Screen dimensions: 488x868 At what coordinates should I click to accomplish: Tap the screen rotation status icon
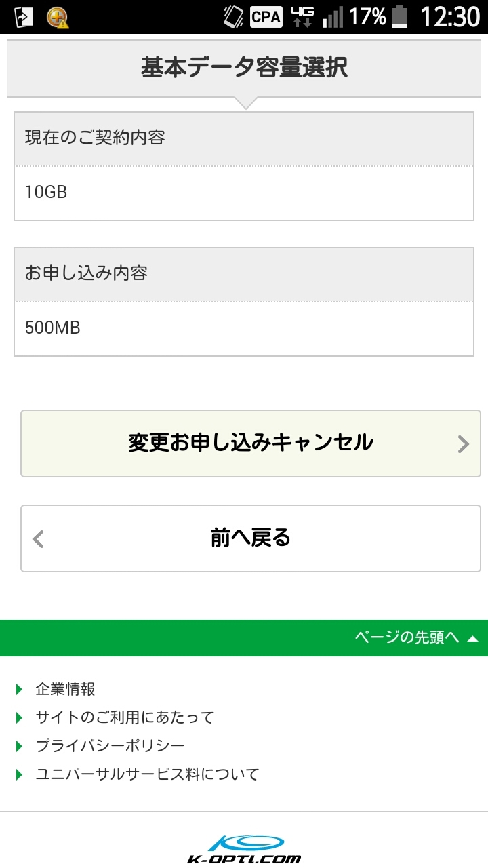pyautogui.click(x=234, y=16)
